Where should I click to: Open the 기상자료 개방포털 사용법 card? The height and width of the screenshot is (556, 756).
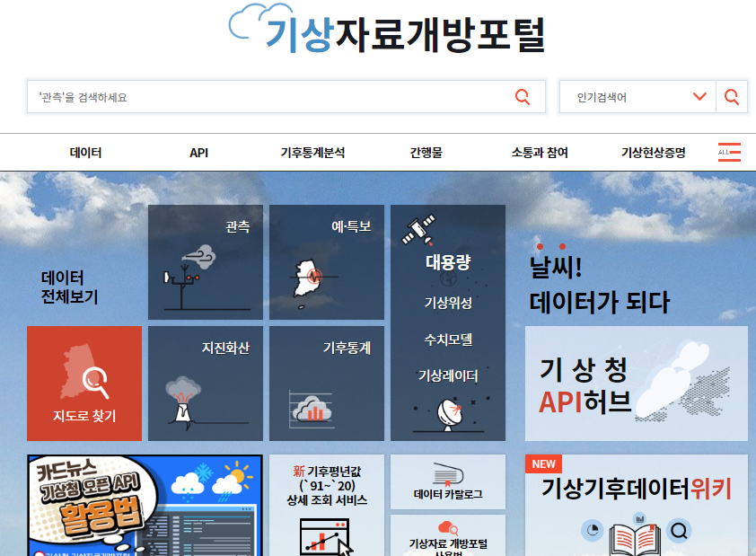448,535
